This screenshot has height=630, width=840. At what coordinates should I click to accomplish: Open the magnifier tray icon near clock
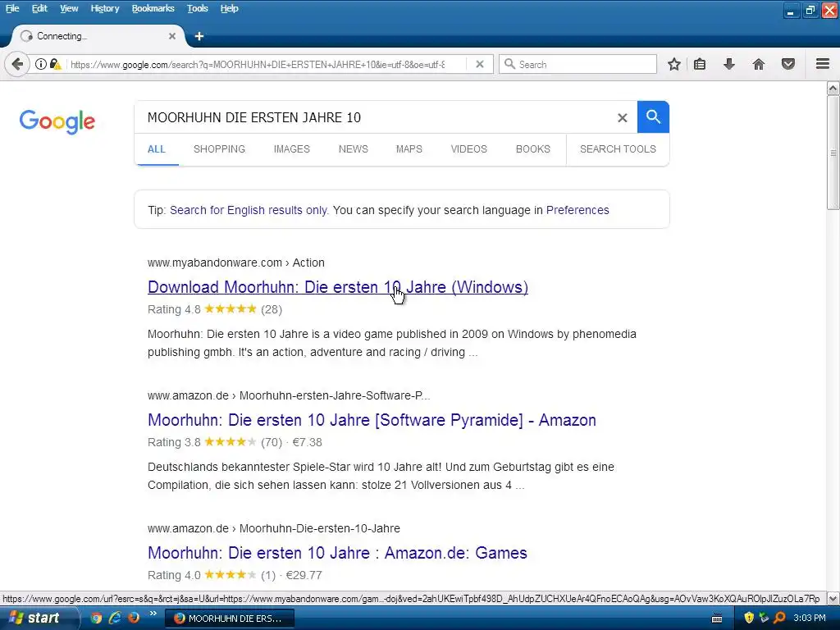pos(779,618)
